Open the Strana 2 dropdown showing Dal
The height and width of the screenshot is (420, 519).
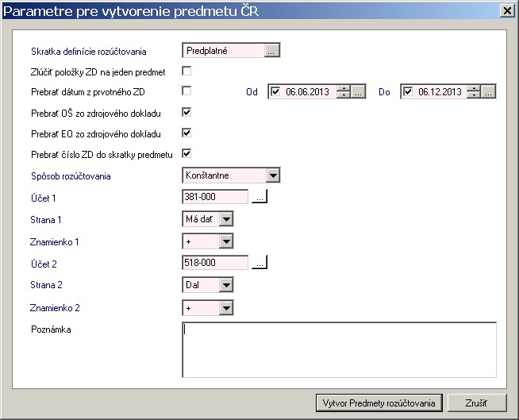tap(226, 285)
